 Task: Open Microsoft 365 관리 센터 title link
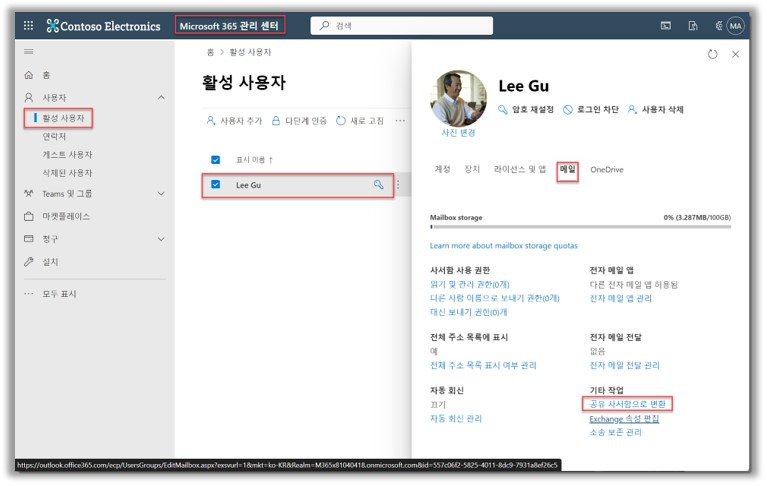[x=229, y=25]
